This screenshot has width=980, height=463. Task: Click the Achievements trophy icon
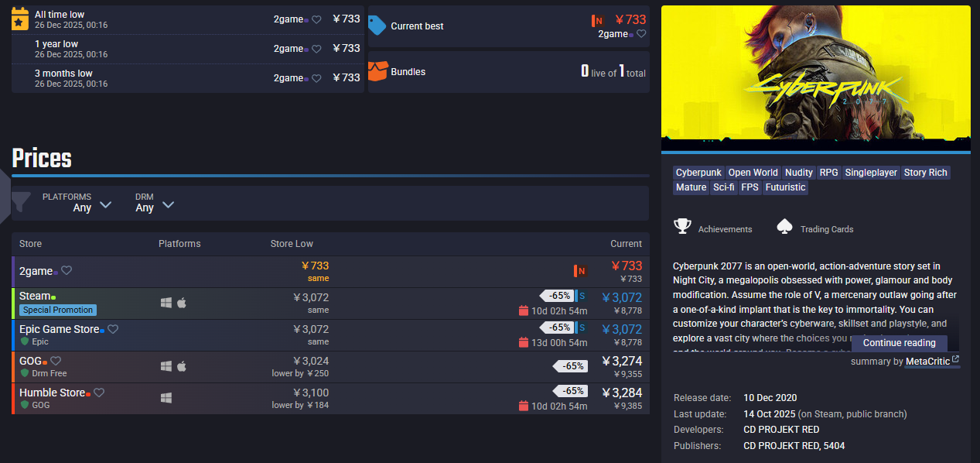(x=682, y=227)
